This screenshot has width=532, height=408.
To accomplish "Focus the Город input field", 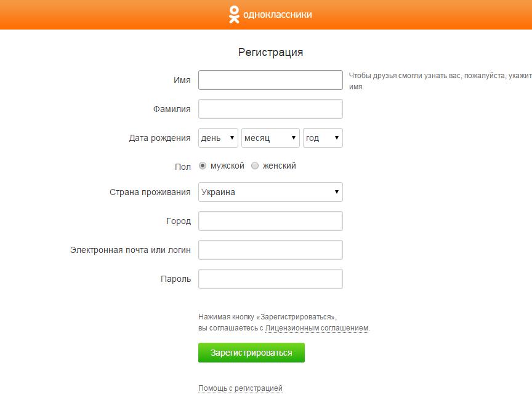I will click(x=270, y=221).
